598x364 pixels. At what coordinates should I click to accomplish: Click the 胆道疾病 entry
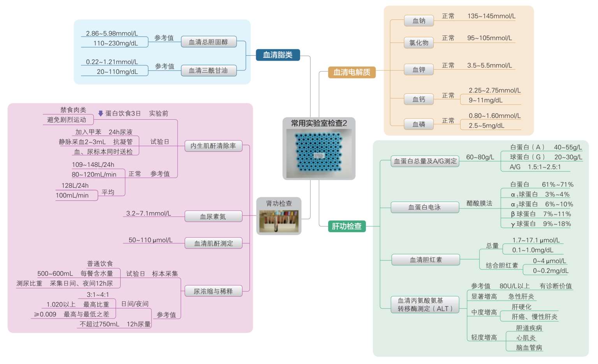click(529, 328)
